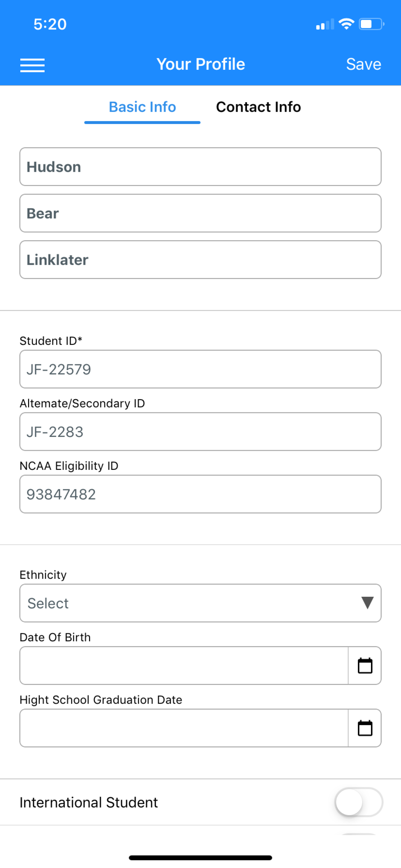Focus the Student ID field
Viewport: 401px width, 868px height.
click(x=200, y=369)
